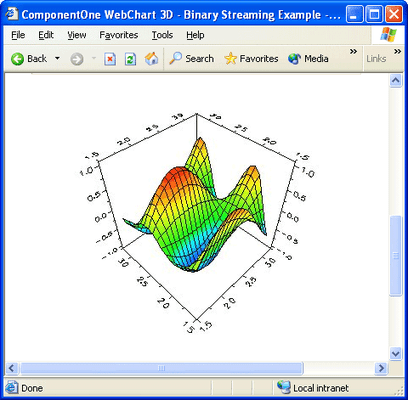
Task: Click the Forward arrow icon
Action: (77, 59)
